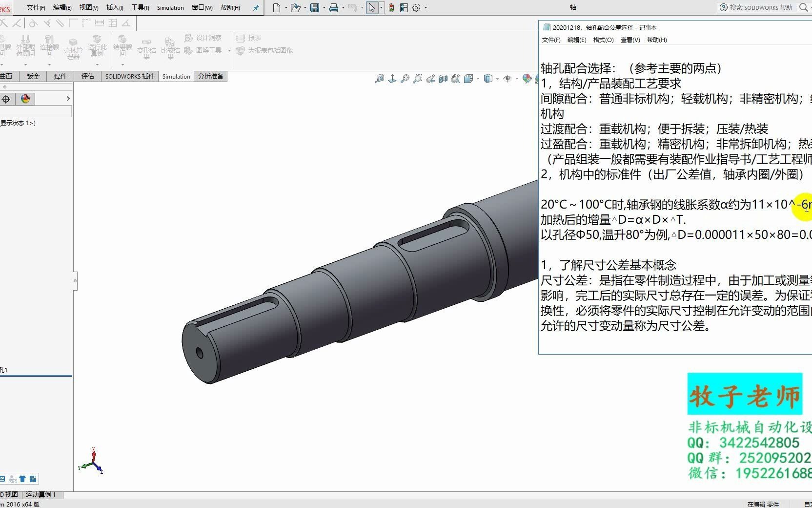
Task: Open the Print dropdown arrow
Action: pyautogui.click(x=343, y=8)
